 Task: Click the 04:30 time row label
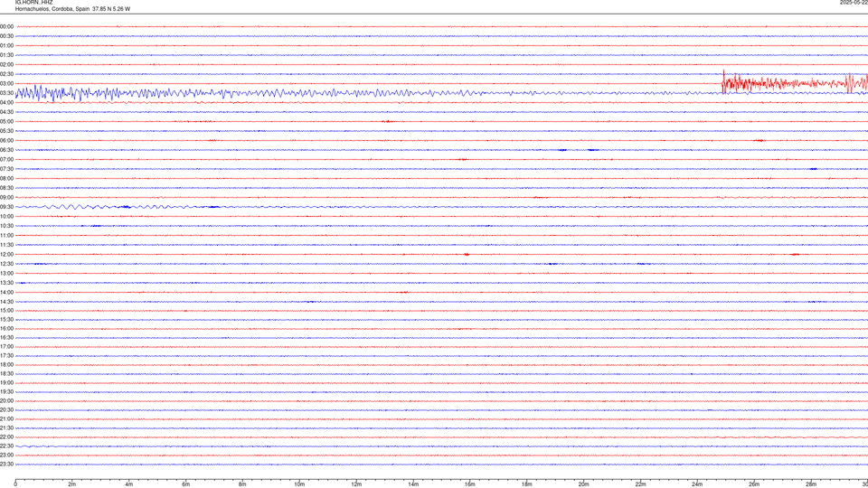pyautogui.click(x=6, y=112)
